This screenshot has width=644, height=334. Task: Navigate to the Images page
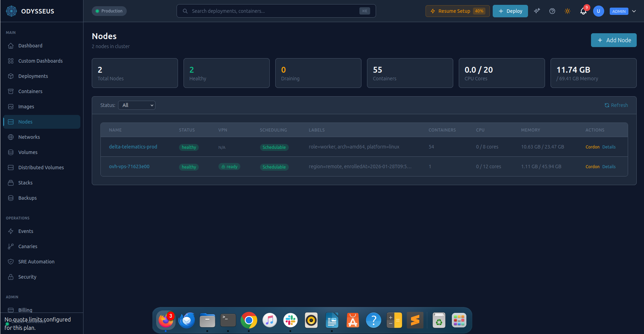coord(26,106)
